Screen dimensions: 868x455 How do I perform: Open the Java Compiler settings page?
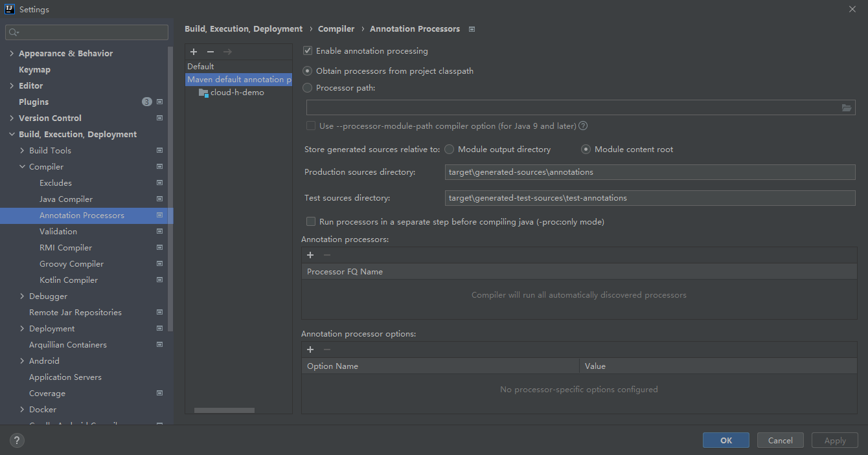tap(66, 199)
